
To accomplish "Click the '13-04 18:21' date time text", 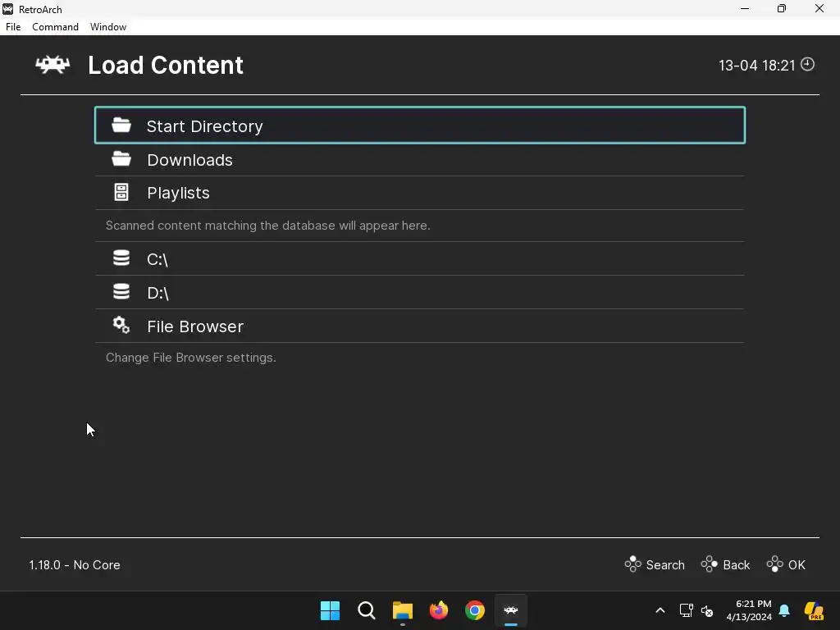I will [x=756, y=66].
